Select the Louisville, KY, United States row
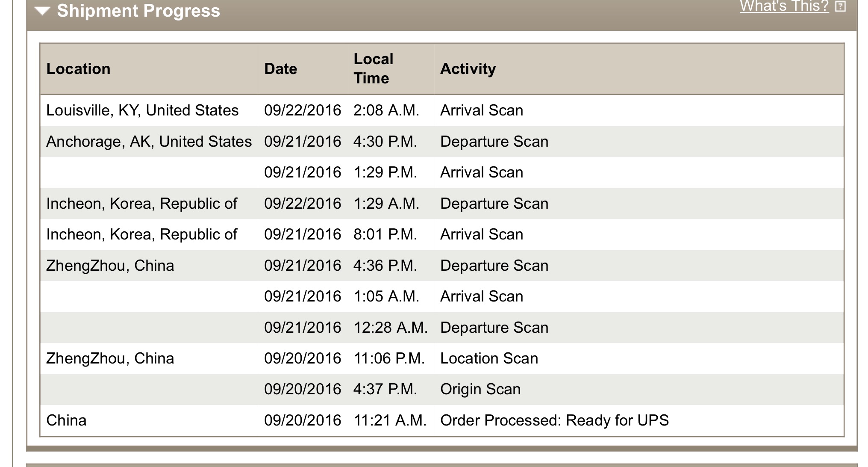 tap(442, 110)
